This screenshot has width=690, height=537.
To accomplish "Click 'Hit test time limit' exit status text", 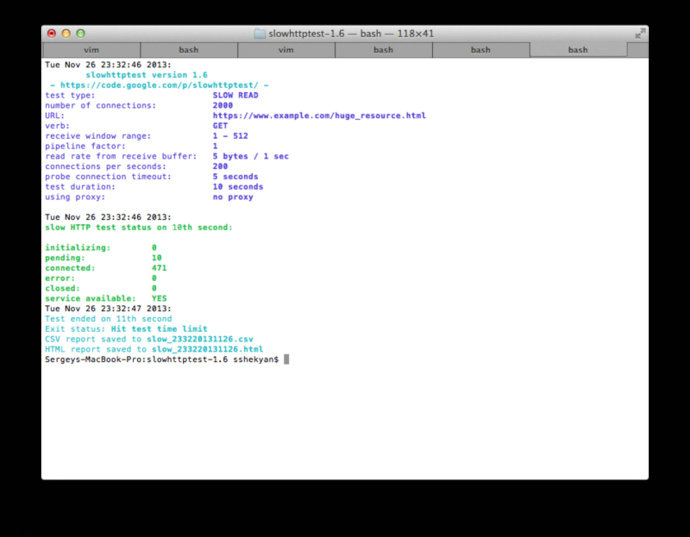I will (159, 329).
